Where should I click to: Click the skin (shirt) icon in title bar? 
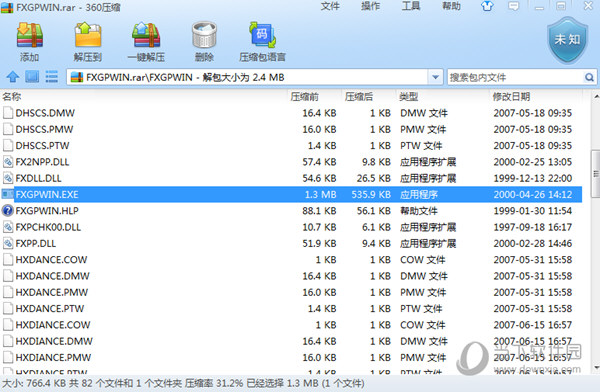pyautogui.click(x=487, y=6)
